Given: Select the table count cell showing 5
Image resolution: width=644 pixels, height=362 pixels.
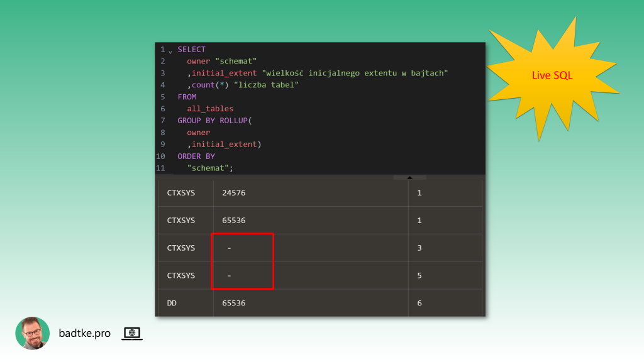Looking at the screenshot, I should [419, 276].
